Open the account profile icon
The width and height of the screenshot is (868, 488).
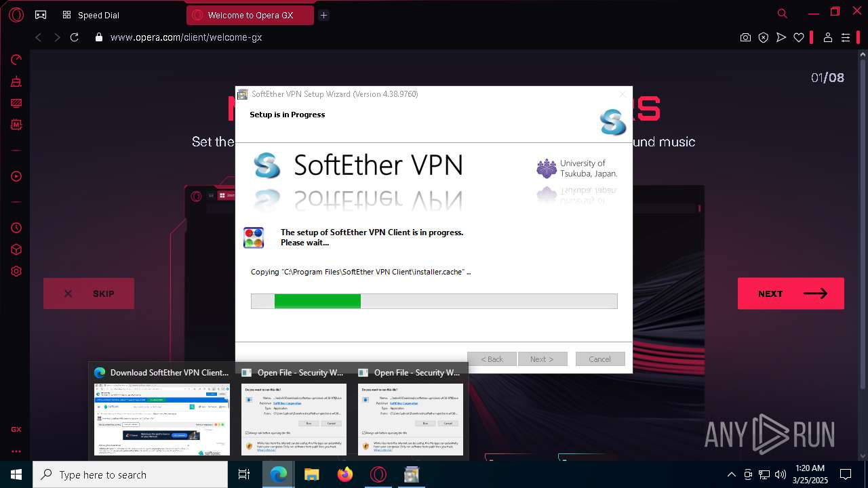827,37
